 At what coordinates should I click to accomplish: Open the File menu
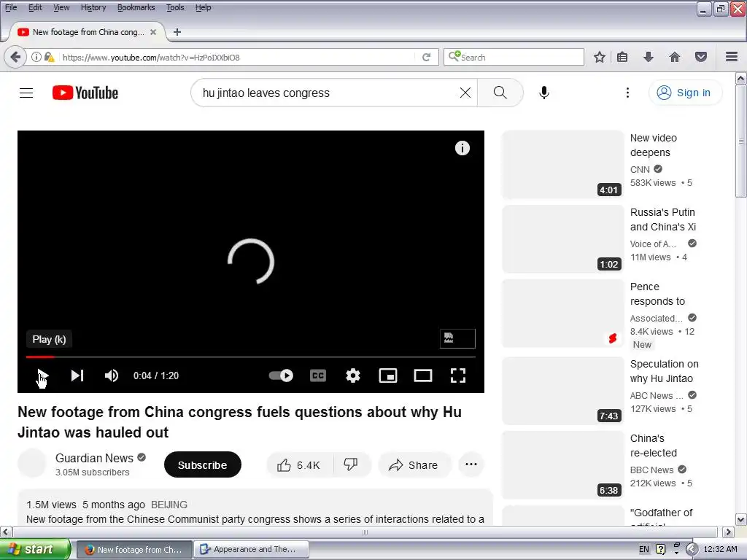[10, 7]
